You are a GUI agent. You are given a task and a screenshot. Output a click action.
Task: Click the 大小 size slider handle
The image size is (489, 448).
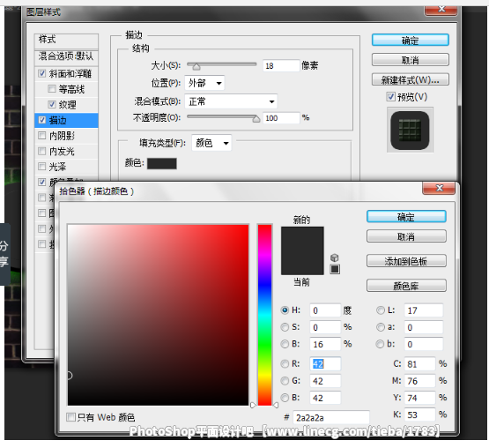(196, 66)
